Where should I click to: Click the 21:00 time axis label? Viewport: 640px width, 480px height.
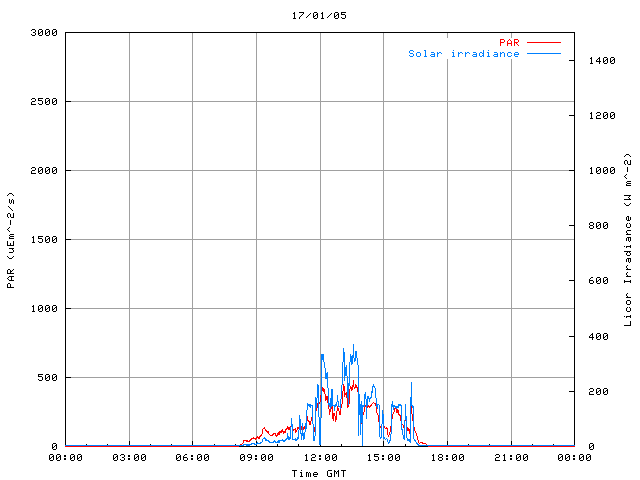pyautogui.click(x=511, y=458)
